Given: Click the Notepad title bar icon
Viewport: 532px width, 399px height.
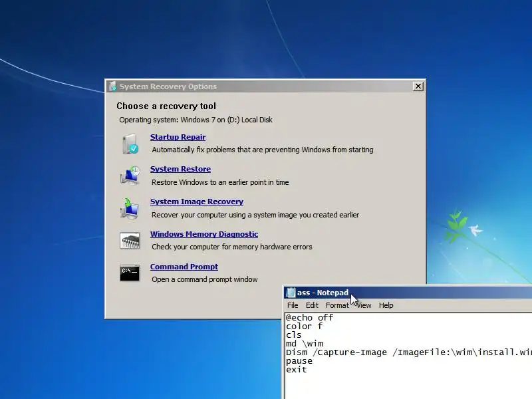Looking at the screenshot, I should point(291,293).
